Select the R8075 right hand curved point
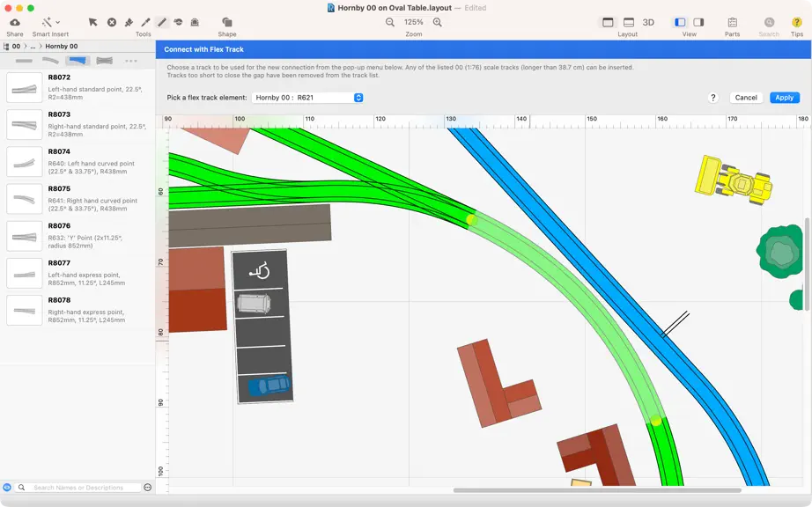 coord(78,199)
